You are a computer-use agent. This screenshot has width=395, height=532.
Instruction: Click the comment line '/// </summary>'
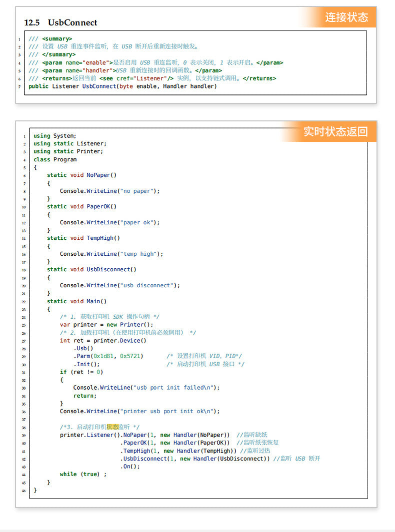[52, 54]
